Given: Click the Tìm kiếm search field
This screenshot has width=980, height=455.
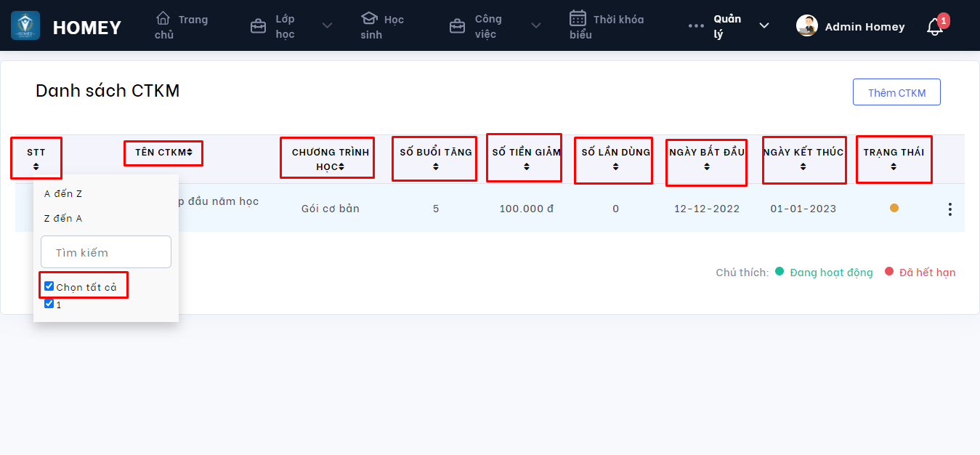Looking at the screenshot, I should [106, 252].
